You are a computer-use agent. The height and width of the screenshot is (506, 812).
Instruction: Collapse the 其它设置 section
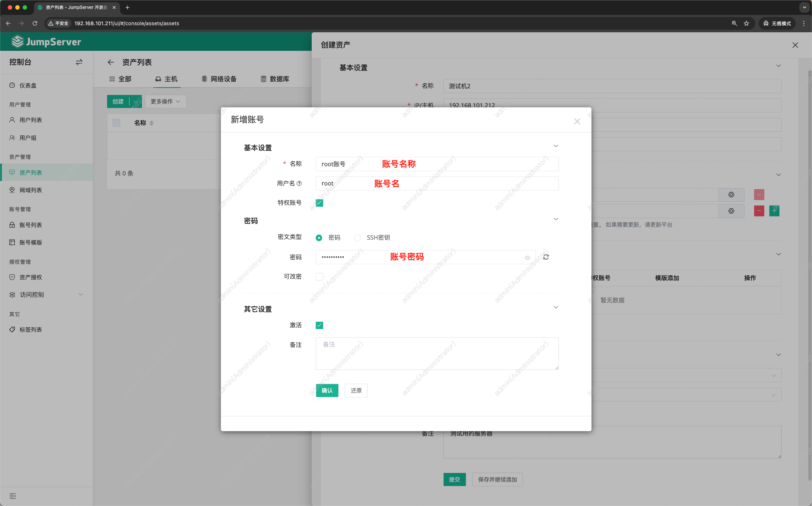tap(555, 307)
